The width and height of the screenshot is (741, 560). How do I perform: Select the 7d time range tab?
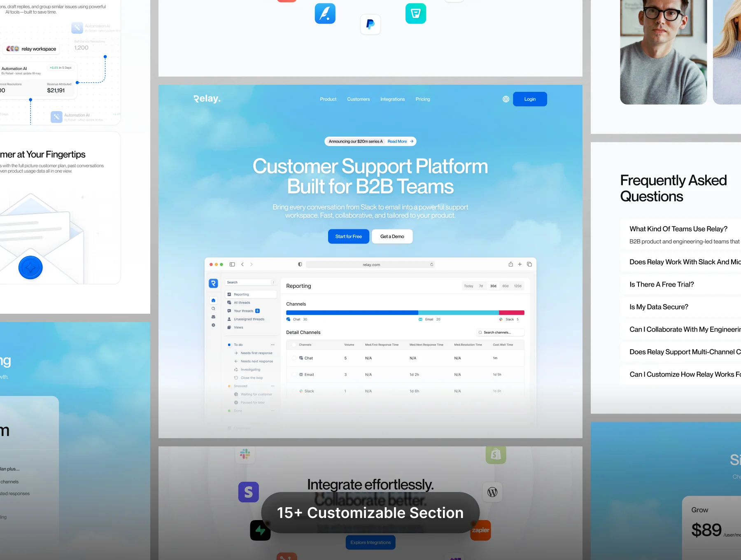coord(481,286)
